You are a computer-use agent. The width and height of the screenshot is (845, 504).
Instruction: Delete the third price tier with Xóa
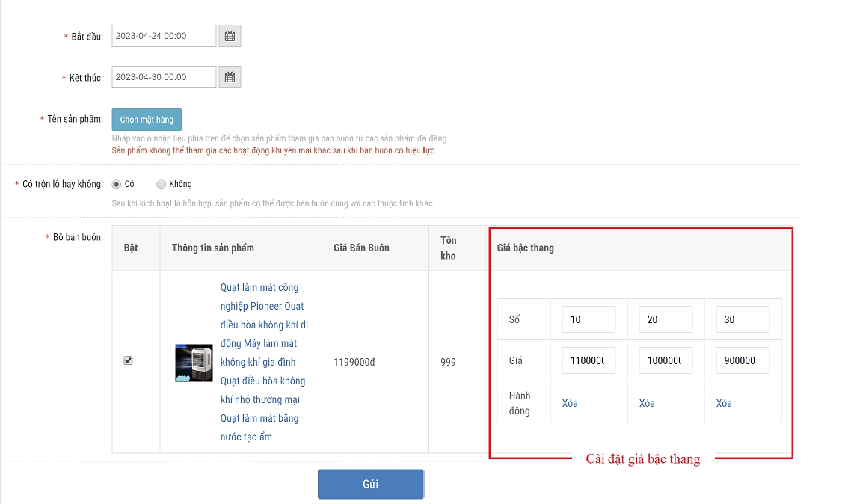pyautogui.click(x=724, y=403)
